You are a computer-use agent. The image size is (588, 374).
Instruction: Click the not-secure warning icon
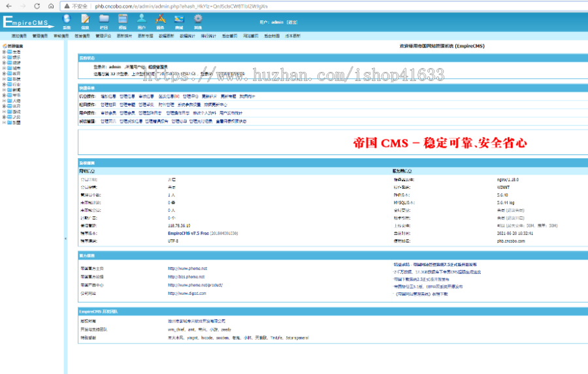click(x=67, y=6)
